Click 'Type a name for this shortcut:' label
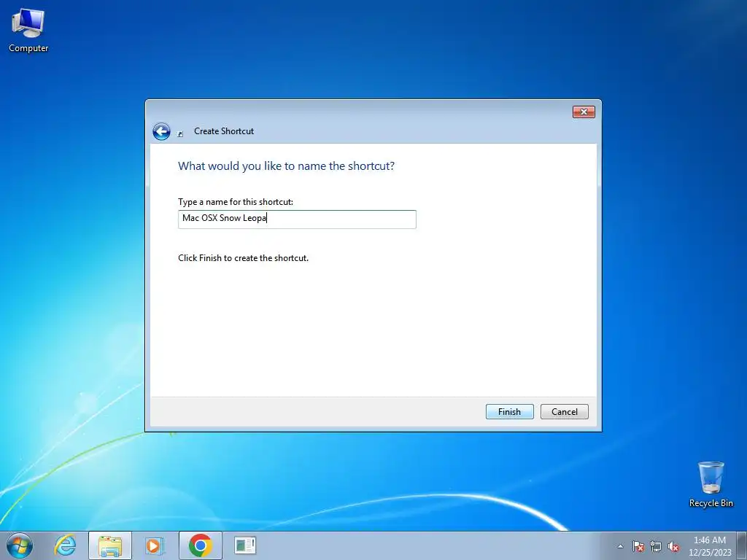 pos(236,202)
